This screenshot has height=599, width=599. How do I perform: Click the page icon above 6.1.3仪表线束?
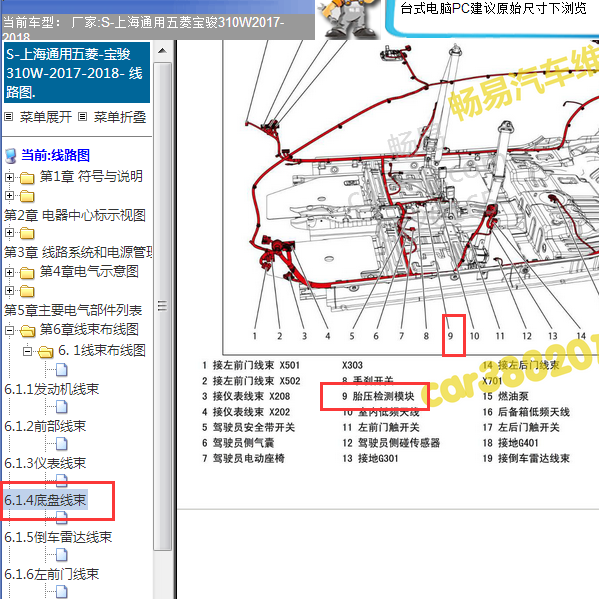point(62,444)
